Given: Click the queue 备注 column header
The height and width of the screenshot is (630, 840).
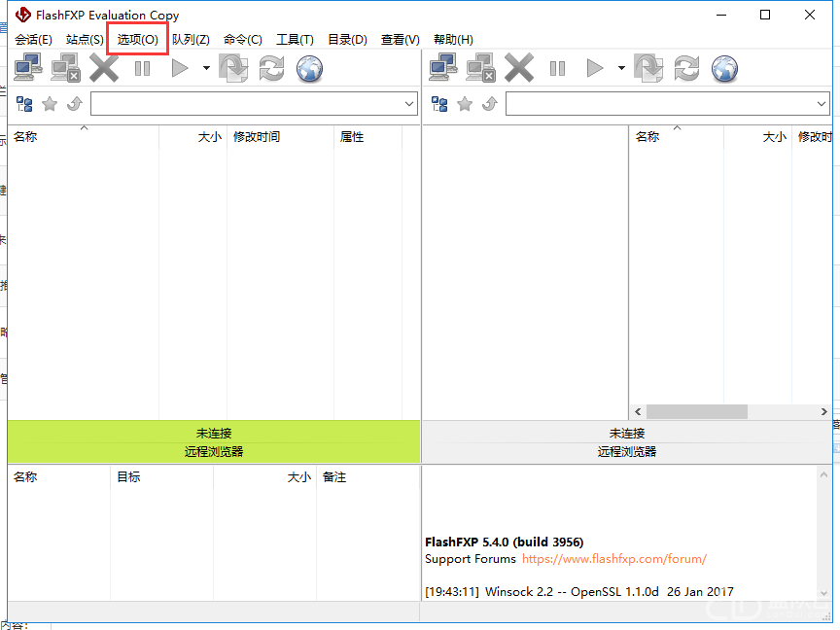Looking at the screenshot, I should (367, 477).
